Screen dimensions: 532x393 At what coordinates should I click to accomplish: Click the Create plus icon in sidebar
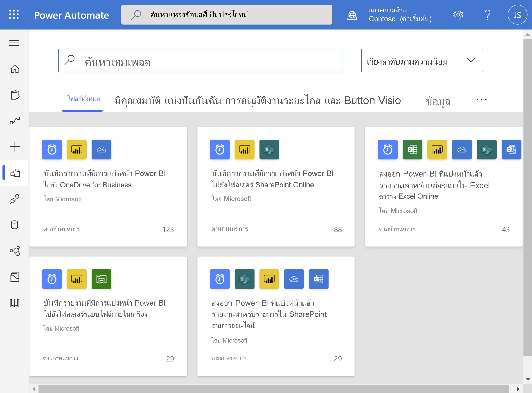(x=14, y=147)
